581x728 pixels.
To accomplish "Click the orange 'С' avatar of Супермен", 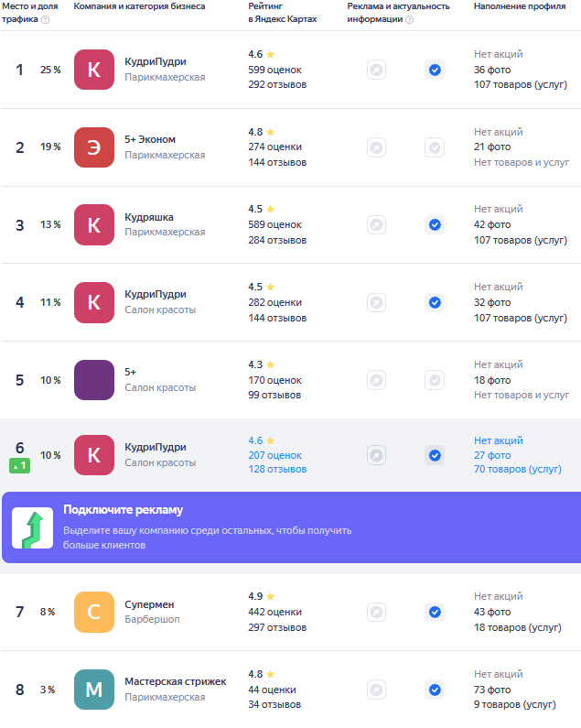I will coord(93,612).
